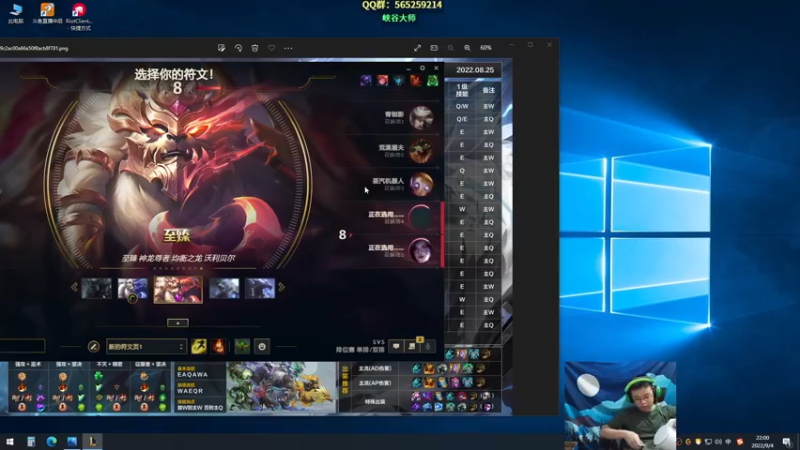Add picture to favorites with heart icon
Screen dimensions: 800x450
(271, 48)
